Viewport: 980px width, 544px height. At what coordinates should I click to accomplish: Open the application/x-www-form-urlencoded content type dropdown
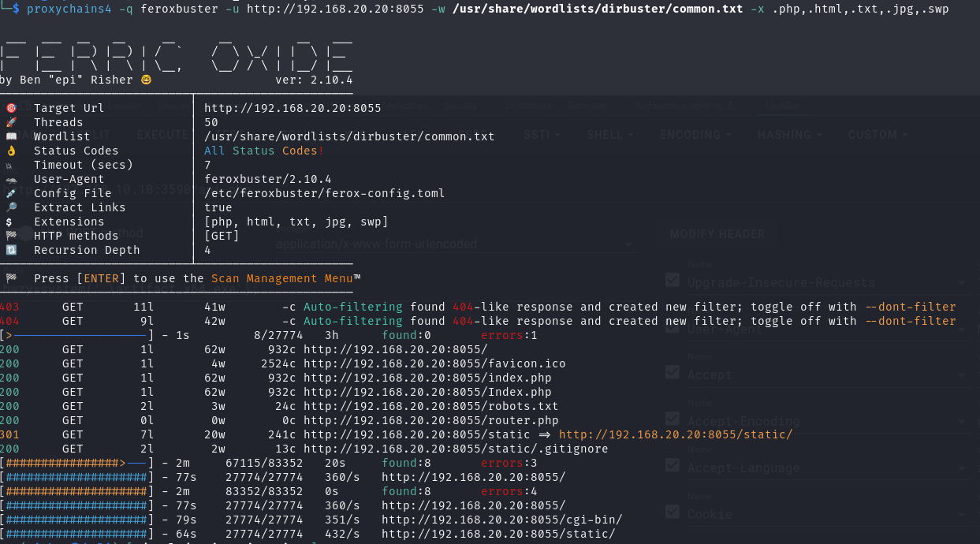pyautogui.click(x=455, y=244)
